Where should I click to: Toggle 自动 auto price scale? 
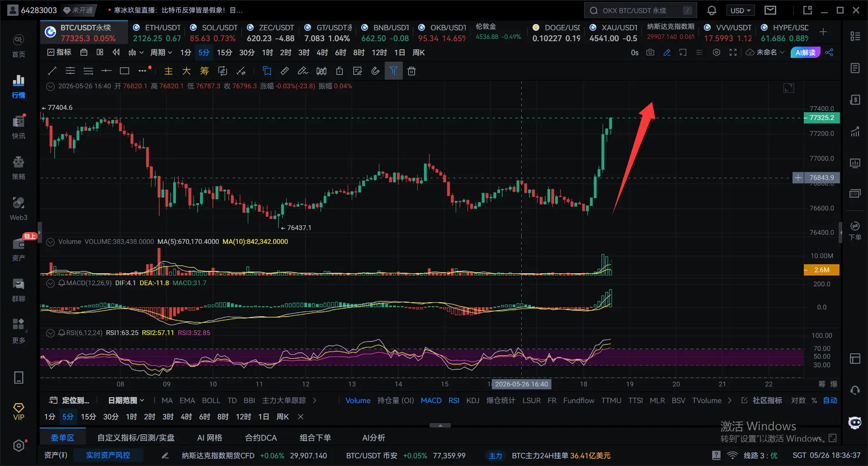coord(830,400)
